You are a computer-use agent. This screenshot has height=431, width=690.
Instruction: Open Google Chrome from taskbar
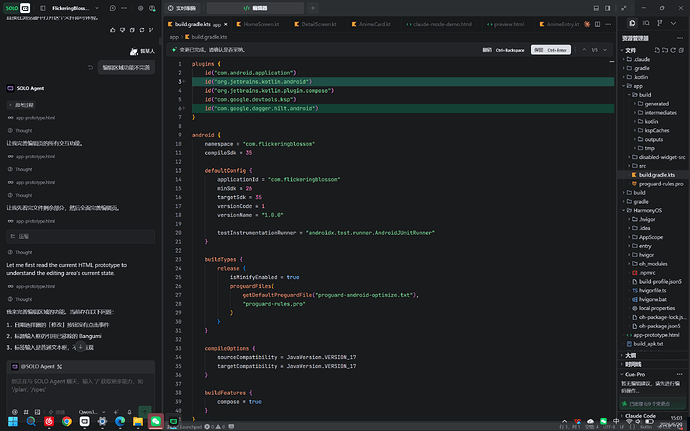pos(67,421)
